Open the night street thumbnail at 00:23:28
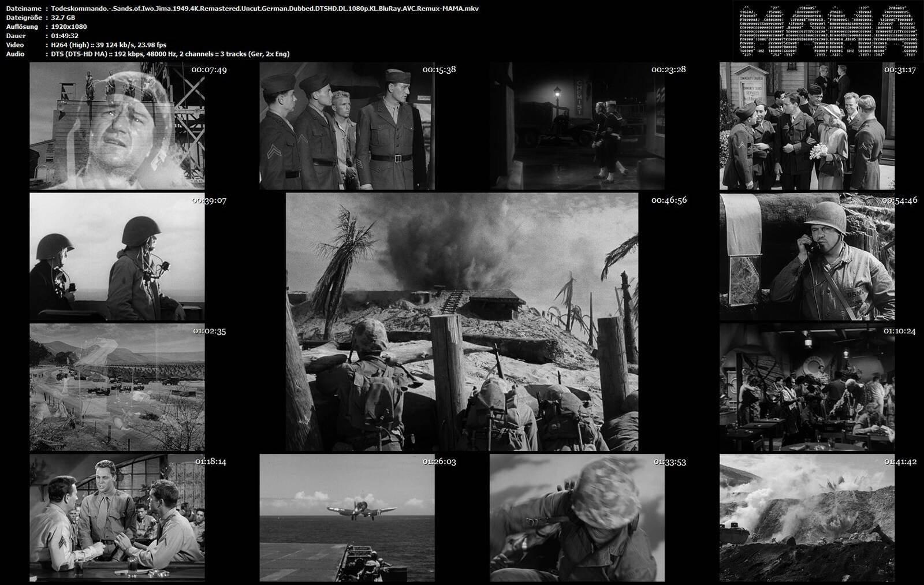The image size is (924, 585). click(577, 126)
